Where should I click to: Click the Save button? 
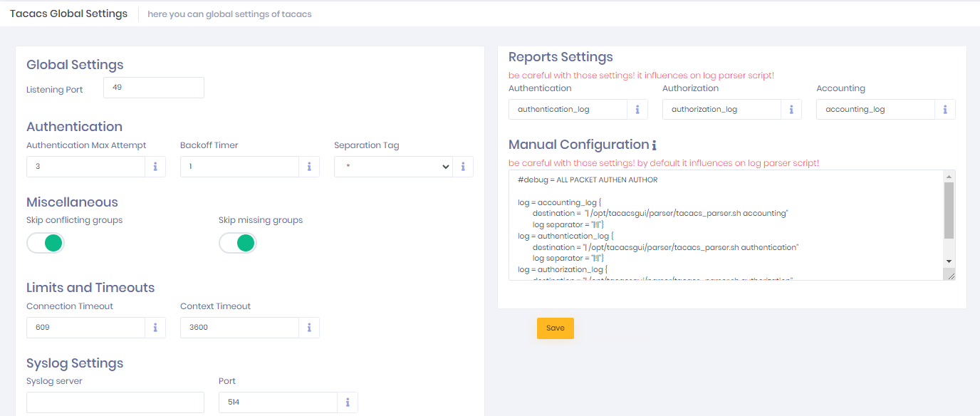click(556, 328)
